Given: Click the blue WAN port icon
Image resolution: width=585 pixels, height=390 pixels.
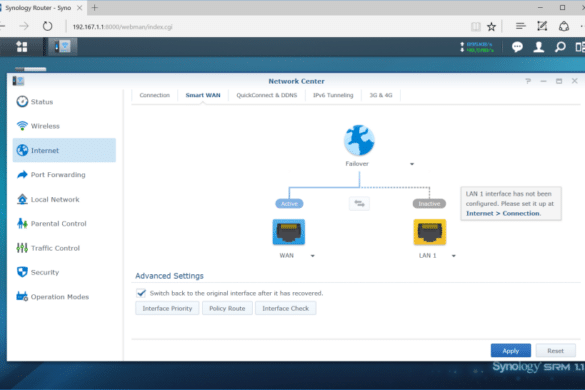Looking at the screenshot, I should pos(288,232).
